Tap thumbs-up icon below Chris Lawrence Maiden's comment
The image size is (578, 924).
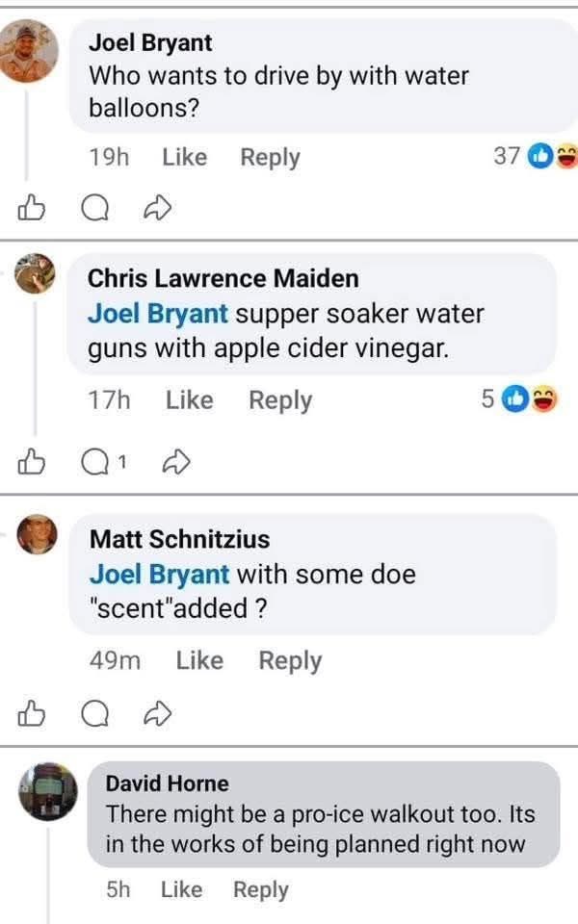[32, 463]
